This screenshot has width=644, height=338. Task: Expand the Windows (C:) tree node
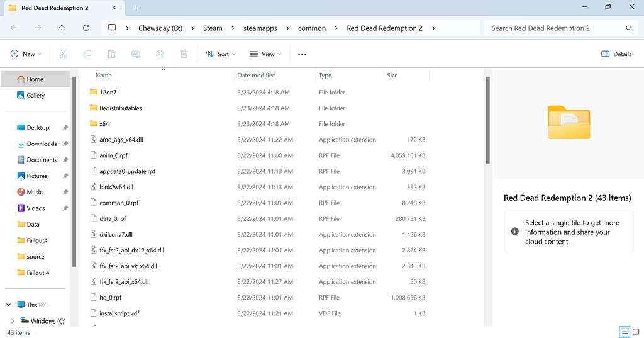coord(13,321)
